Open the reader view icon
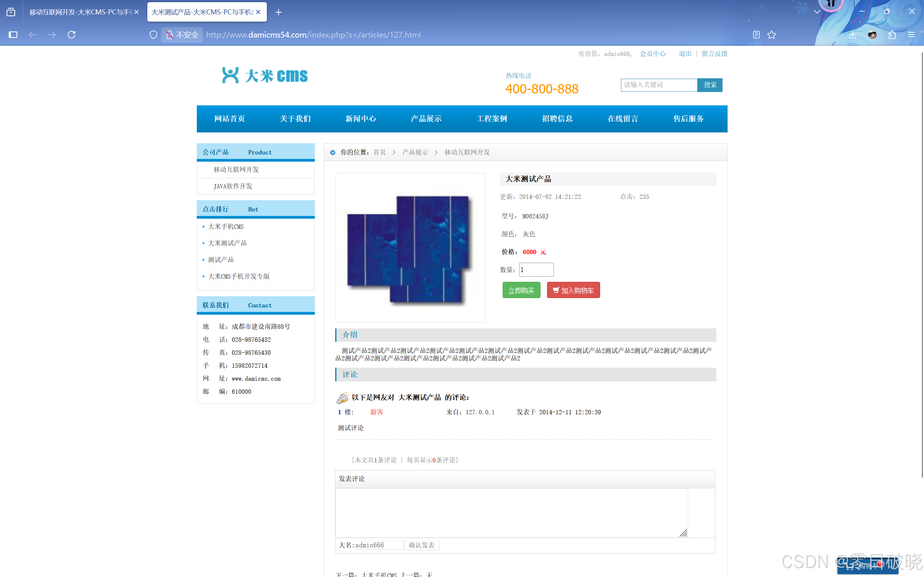924x577 pixels. (x=756, y=35)
